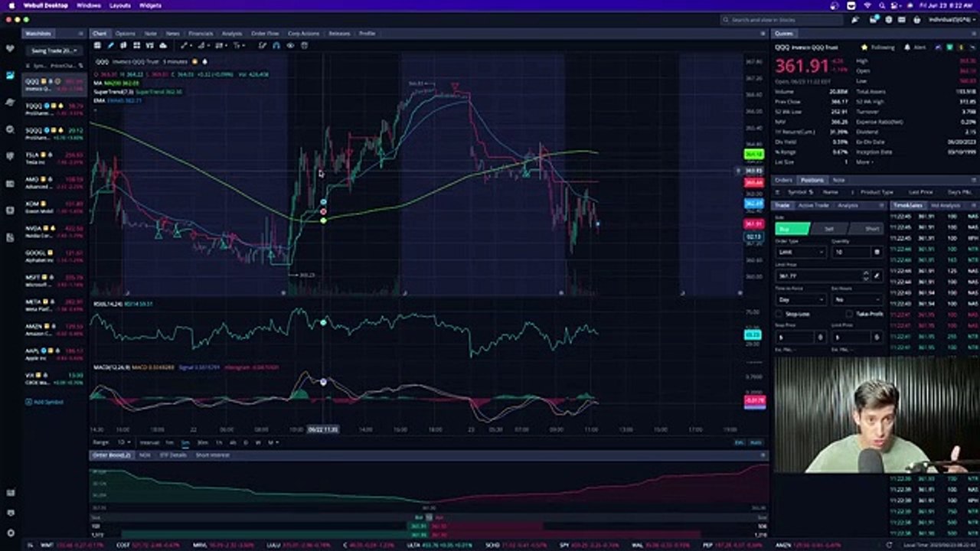Screen dimensions: 980x551
Task: Open the Windows menu in menu bar
Action: (x=89, y=5)
